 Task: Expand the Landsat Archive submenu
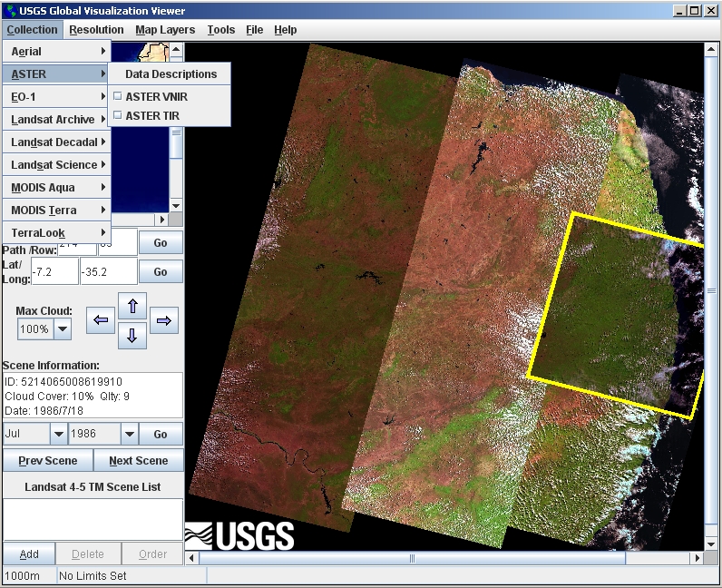pos(56,120)
